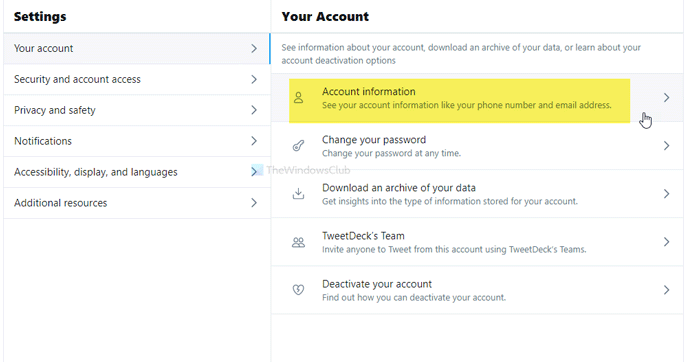The height and width of the screenshot is (362, 700).
Task: Open Accessibility, display, and languages
Action: point(137,172)
